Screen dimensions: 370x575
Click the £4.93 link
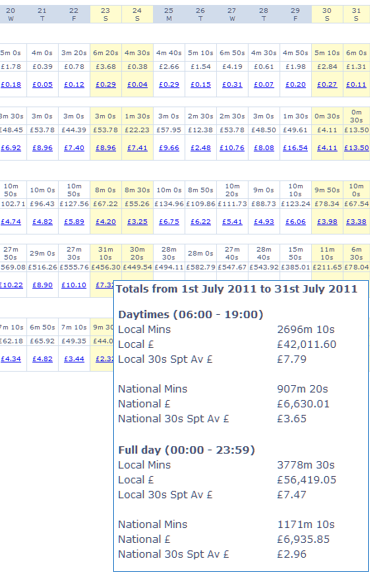pyautogui.click(x=264, y=221)
